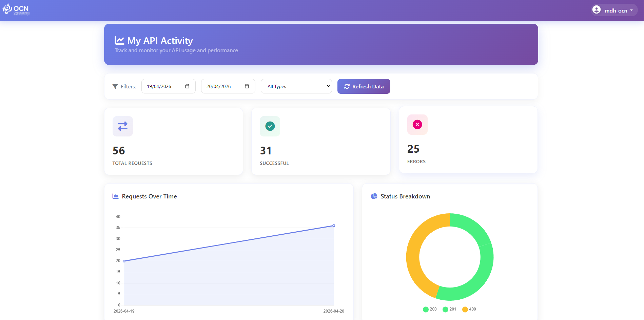Toggle the 200 status in the chart legend
Image resolution: width=644 pixels, height=320 pixels.
pos(429,309)
